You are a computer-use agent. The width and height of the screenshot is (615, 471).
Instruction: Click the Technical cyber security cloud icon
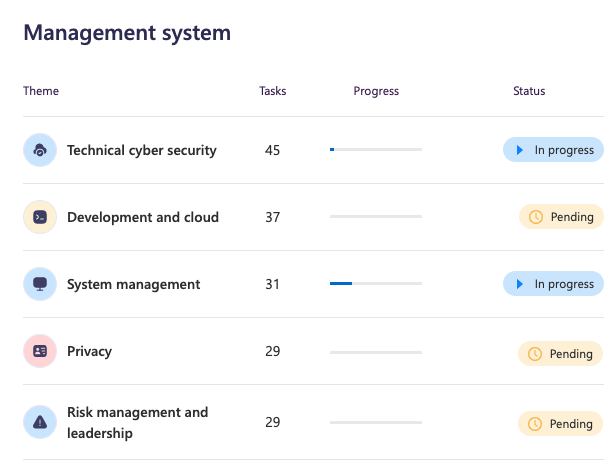click(x=40, y=150)
